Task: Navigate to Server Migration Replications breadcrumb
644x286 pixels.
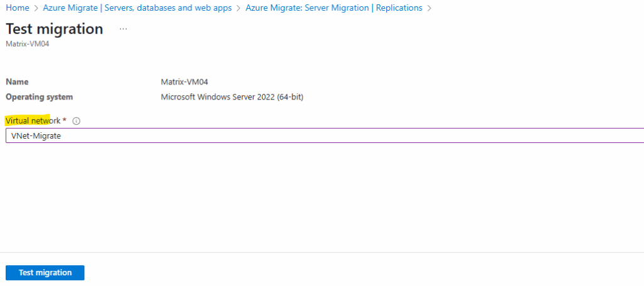Action: 334,8
